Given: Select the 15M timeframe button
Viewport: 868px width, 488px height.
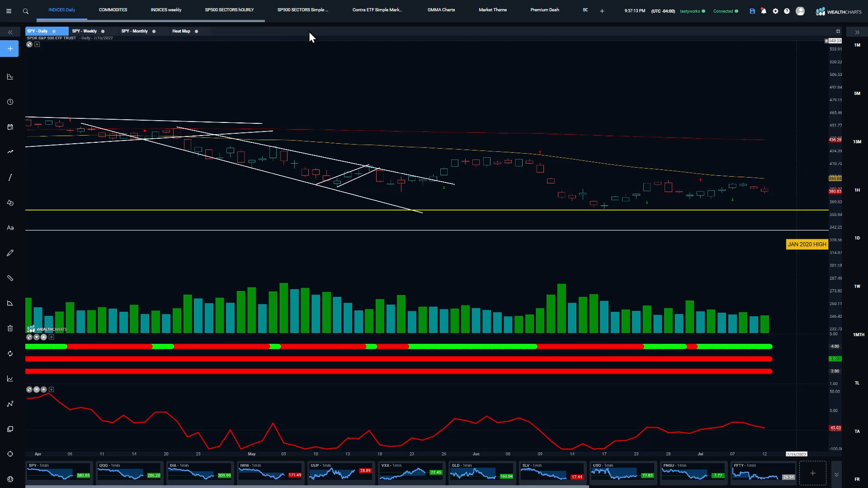Looking at the screenshot, I should click(x=857, y=142).
